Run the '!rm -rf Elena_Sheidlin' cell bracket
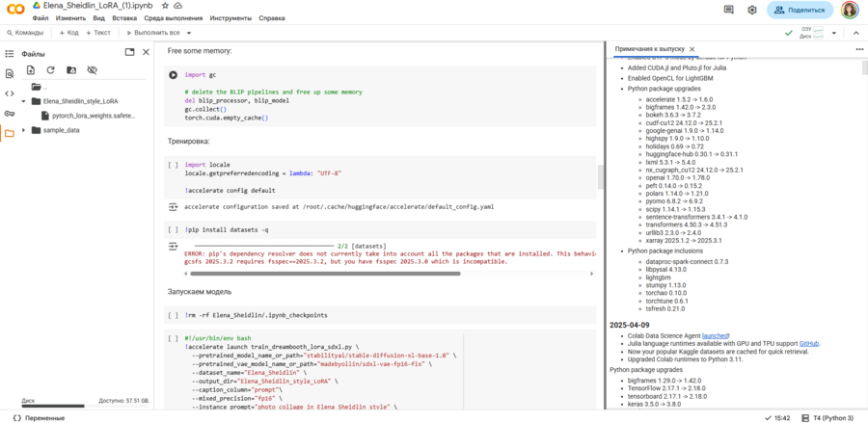The image size is (868, 423). tap(174, 315)
